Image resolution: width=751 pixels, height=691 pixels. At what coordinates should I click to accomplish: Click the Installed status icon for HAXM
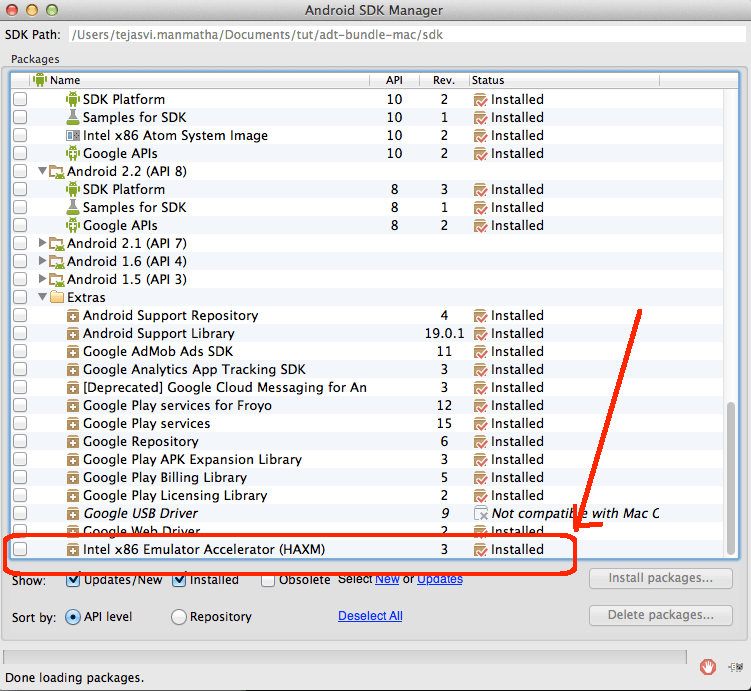pos(480,550)
